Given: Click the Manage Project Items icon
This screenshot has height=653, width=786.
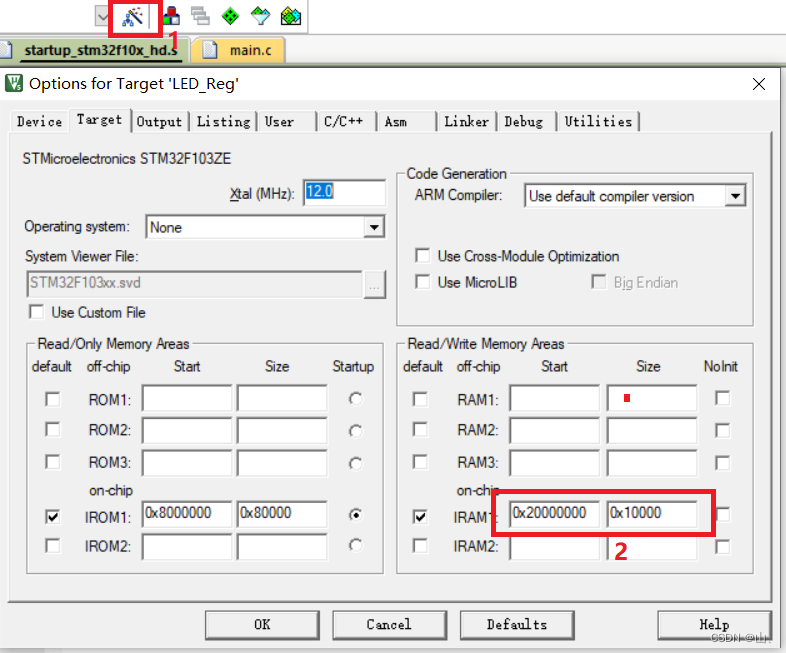Looking at the screenshot, I should [171, 16].
